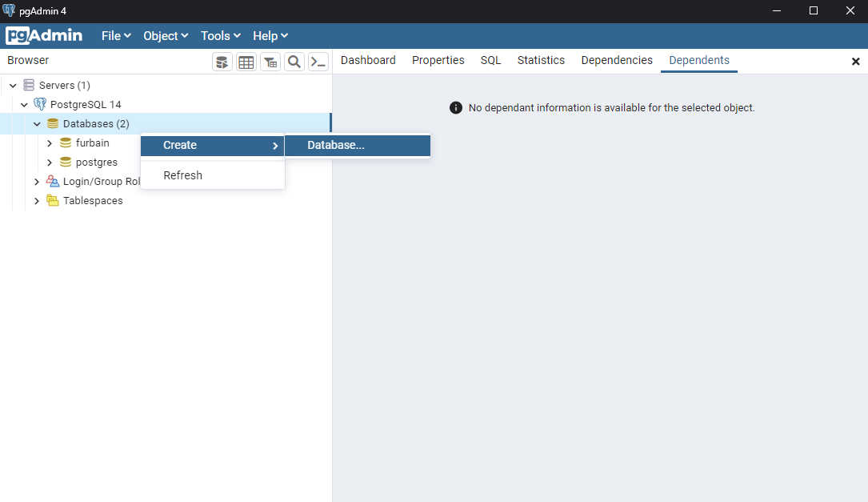Click the pgAdmin 4 title bar elephant icon
The height and width of the screenshot is (502, 868).
click(x=9, y=10)
